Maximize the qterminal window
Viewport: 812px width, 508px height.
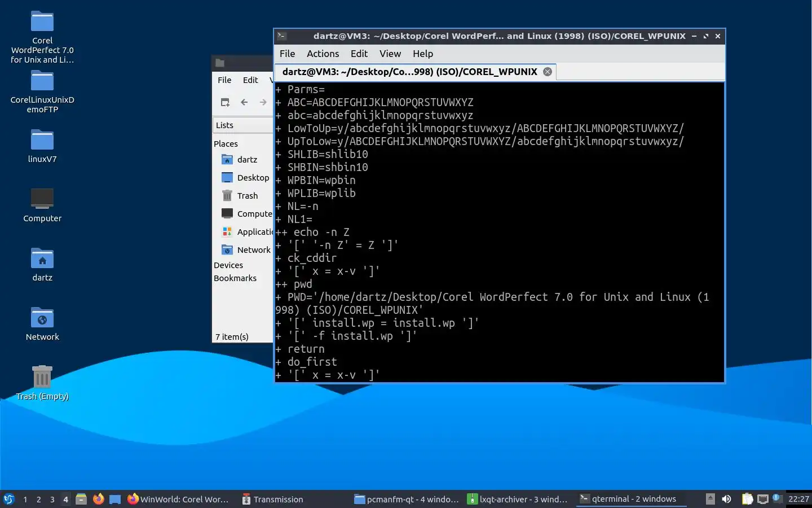[x=706, y=36]
